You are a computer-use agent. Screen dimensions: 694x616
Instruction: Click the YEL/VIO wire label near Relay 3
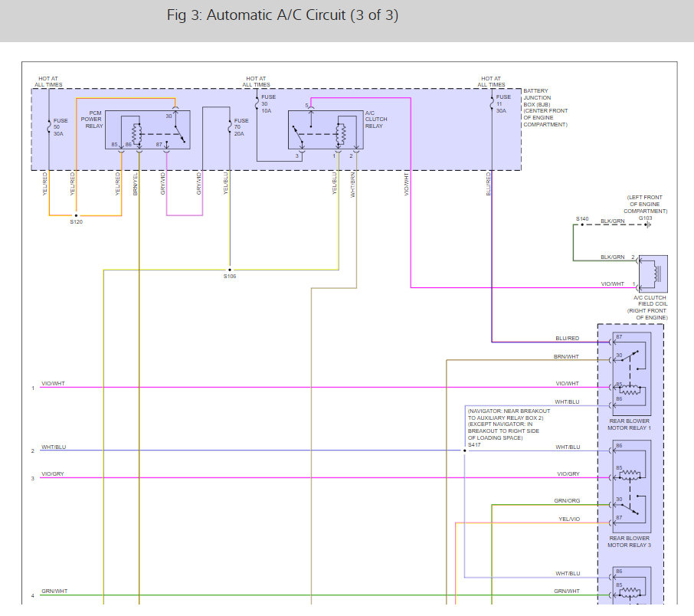569,519
